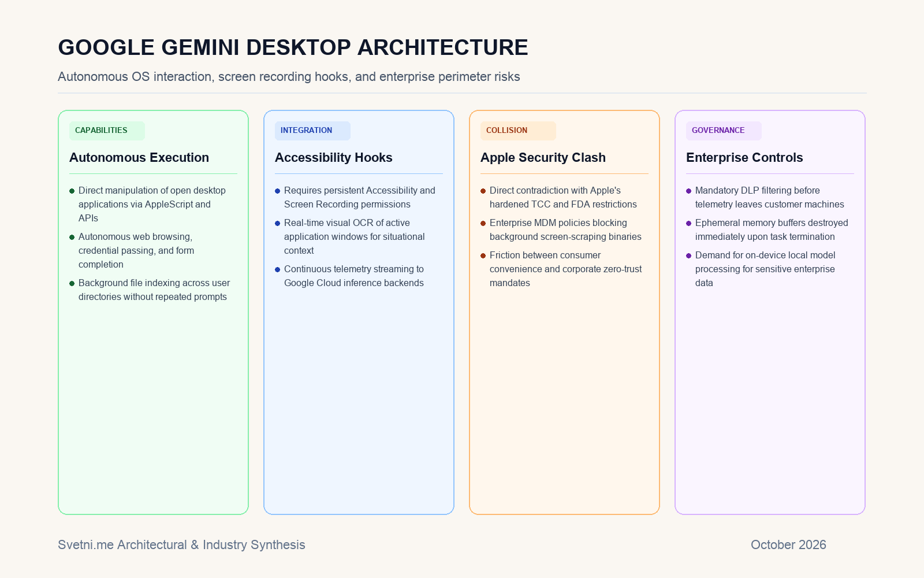Click the October 2026 date text
The width and height of the screenshot is (924, 578).
coord(788,544)
